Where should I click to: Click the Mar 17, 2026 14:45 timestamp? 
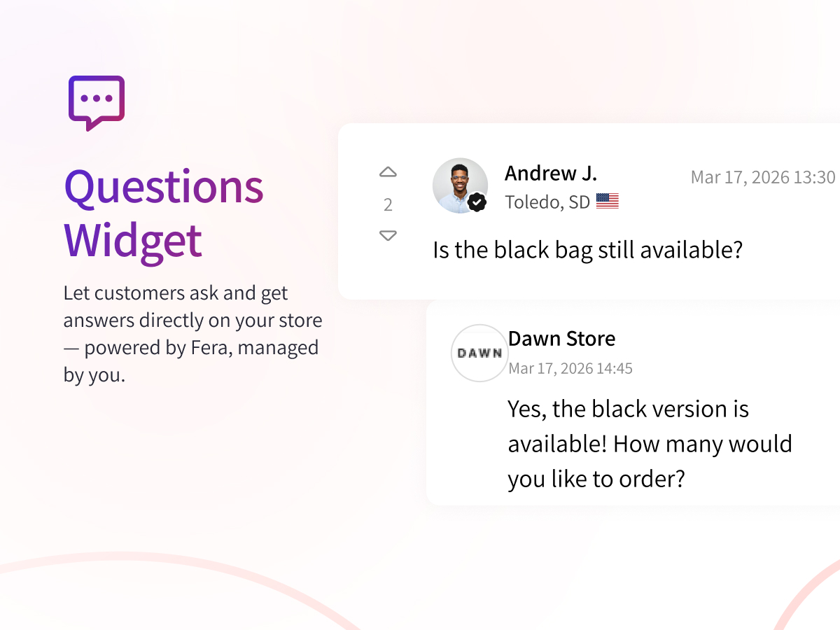pyautogui.click(x=570, y=368)
